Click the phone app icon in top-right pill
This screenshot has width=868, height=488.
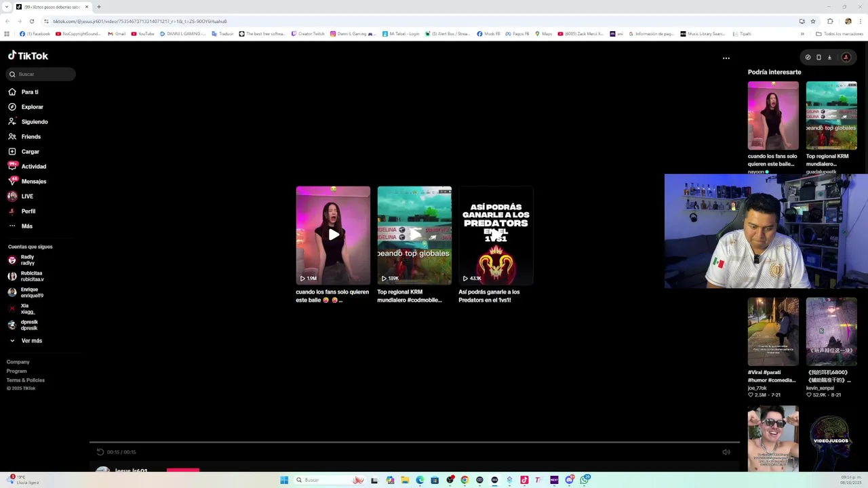coord(818,58)
